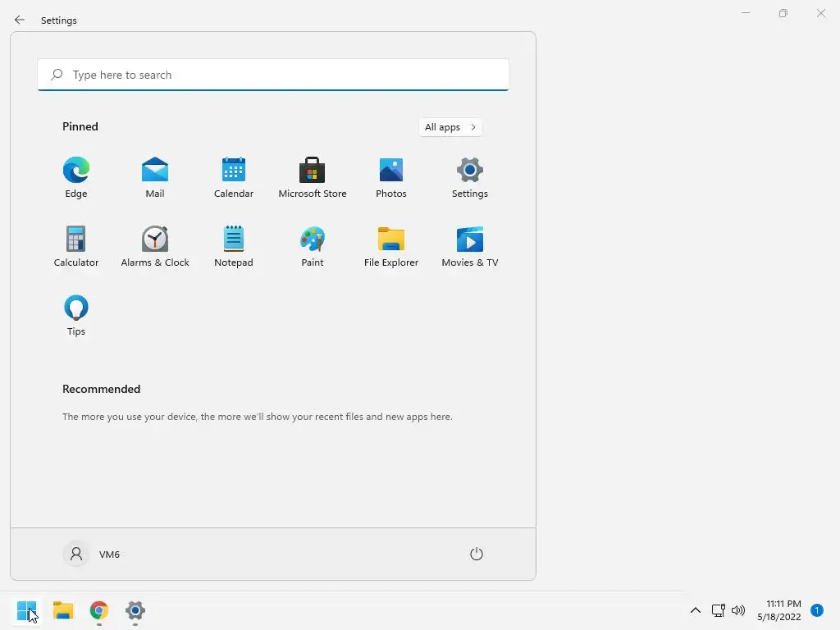Screen dimensions: 840x630
Task: Open the volume tray icon
Action: [x=738, y=610]
